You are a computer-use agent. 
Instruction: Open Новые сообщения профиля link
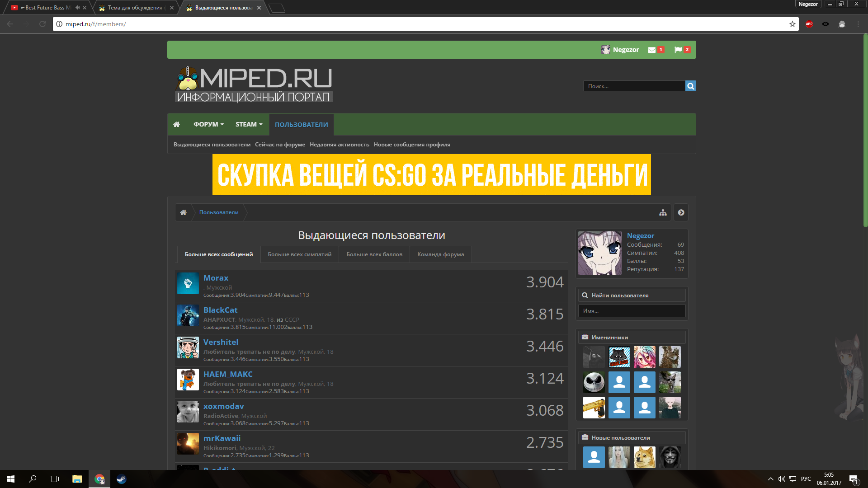pyautogui.click(x=412, y=145)
